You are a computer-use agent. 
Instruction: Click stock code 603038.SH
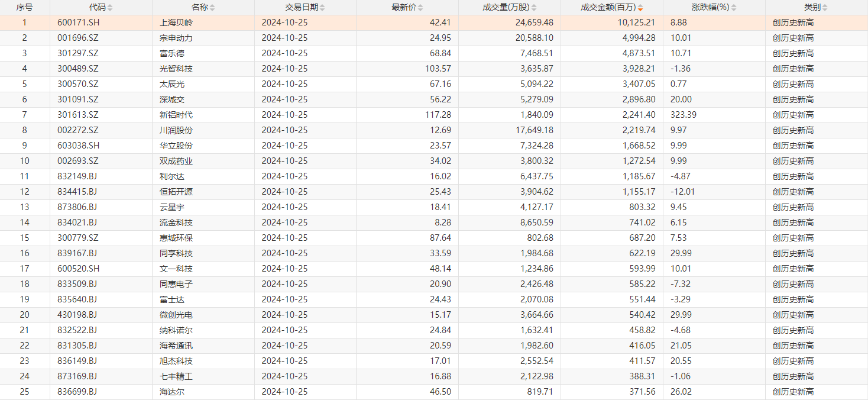click(x=78, y=146)
